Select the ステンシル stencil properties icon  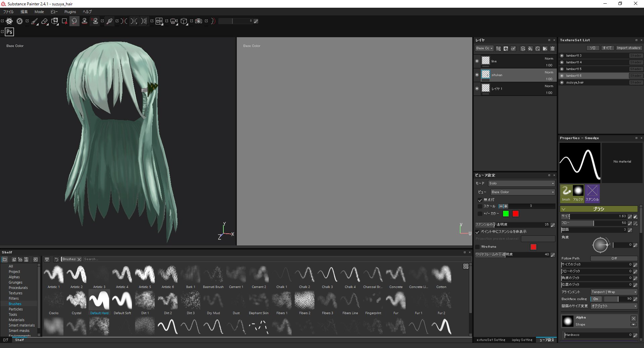592,193
